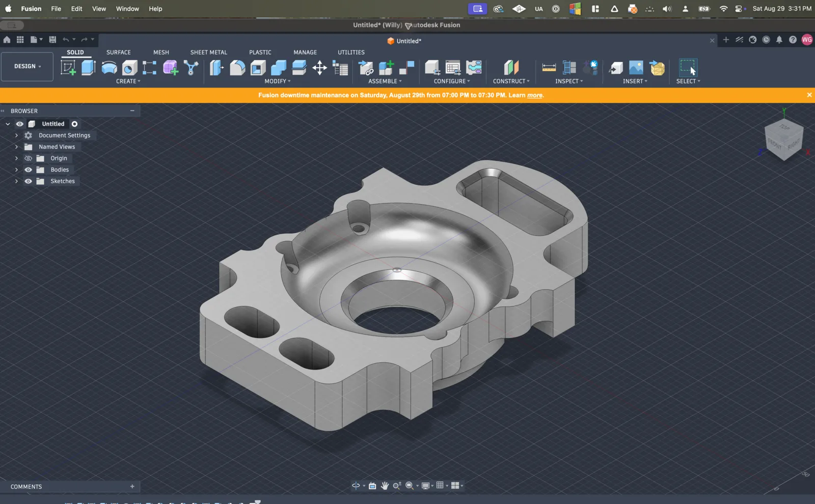This screenshot has width=815, height=504.
Task: Switch to the UTILITIES tab
Action: 351,52
